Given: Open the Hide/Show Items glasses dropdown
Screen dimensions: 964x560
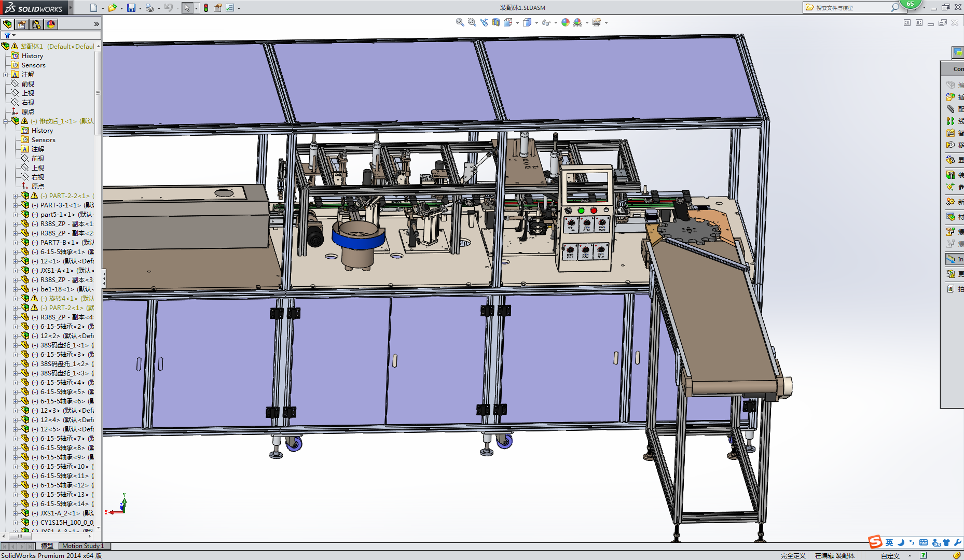Looking at the screenshot, I should pos(556,23).
